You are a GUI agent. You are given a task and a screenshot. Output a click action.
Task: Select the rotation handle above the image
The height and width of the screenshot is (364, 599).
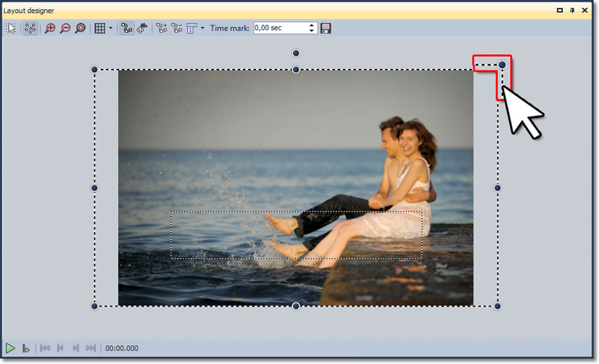click(x=296, y=53)
